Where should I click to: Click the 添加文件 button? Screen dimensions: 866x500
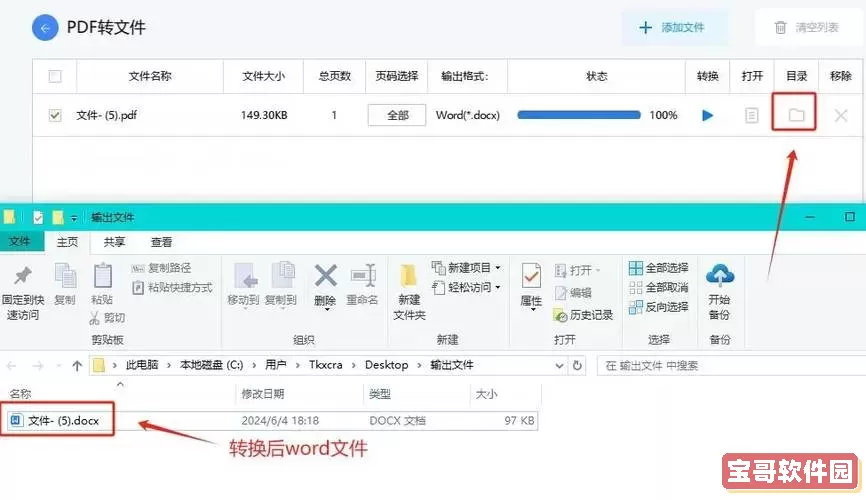click(673, 27)
